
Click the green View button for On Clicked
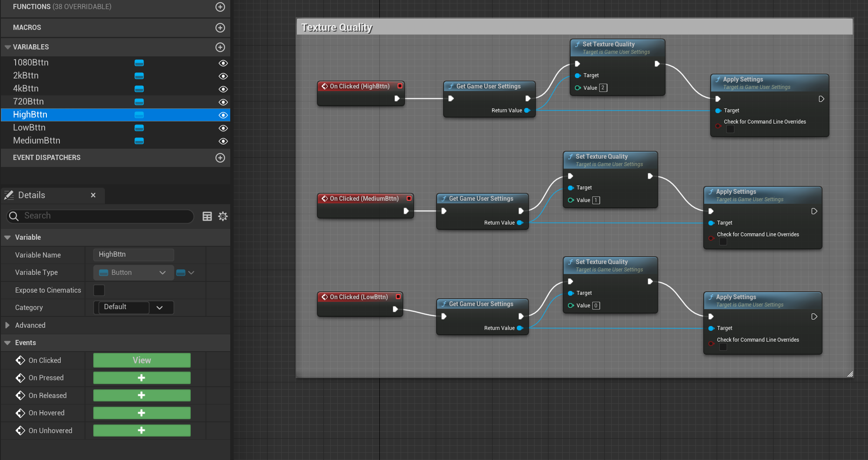tap(142, 360)
